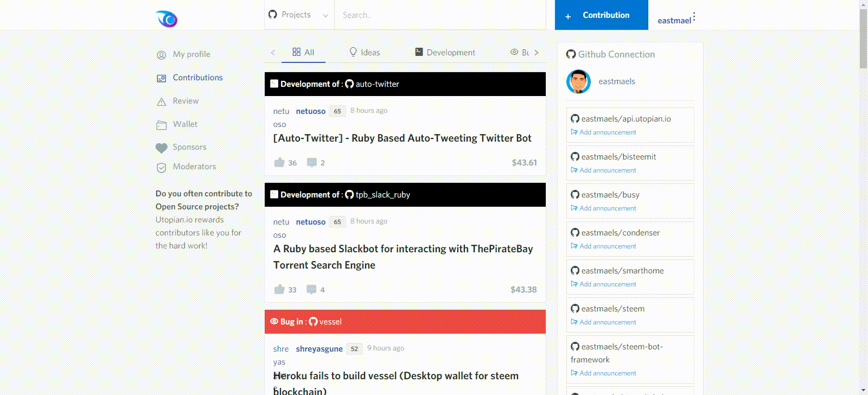The width and height of the screenshot is (868, 395).
Task: Click the My profile icon
Action: point(161,55)
